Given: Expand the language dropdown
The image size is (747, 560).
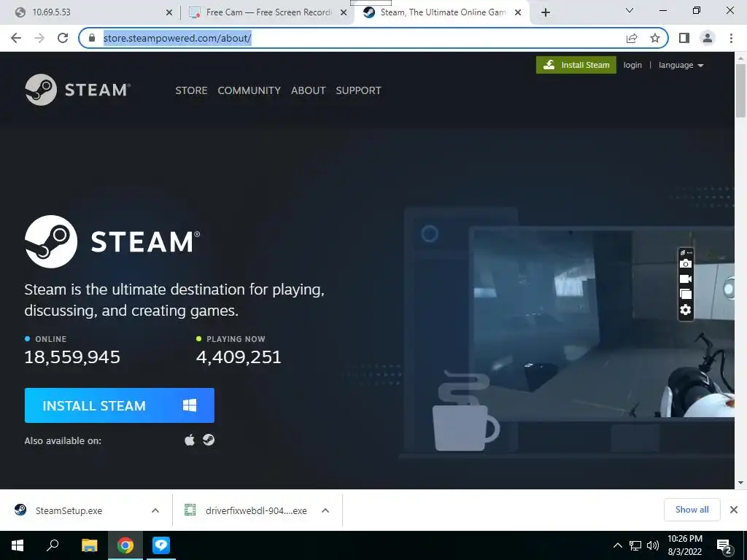Looking at the screenshot, I should [681, 65].
